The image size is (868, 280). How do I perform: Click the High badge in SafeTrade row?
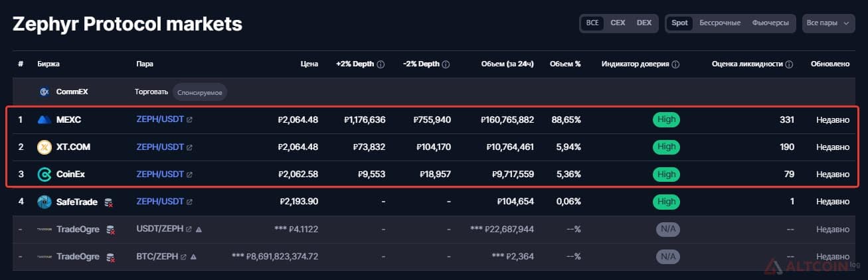[x=667, y=202]
